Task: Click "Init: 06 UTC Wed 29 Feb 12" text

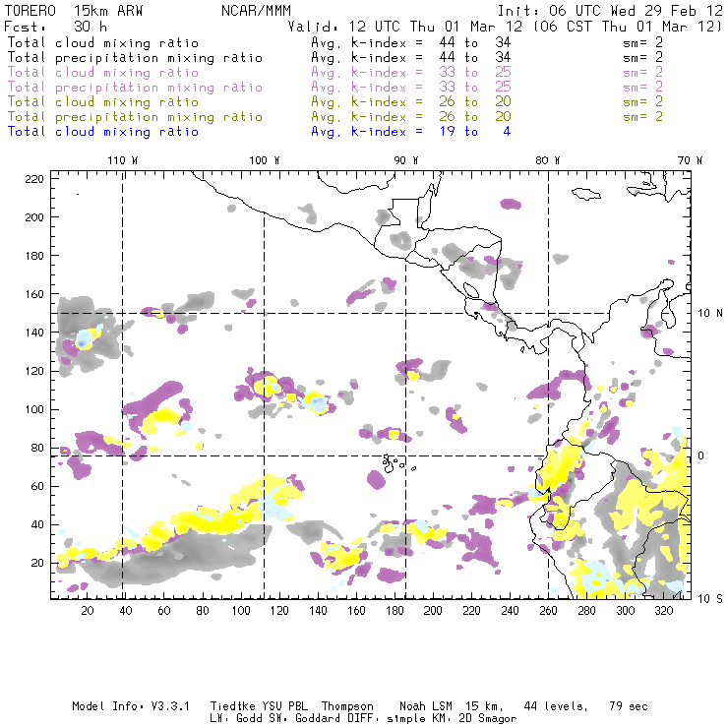Action: point(610,11)
